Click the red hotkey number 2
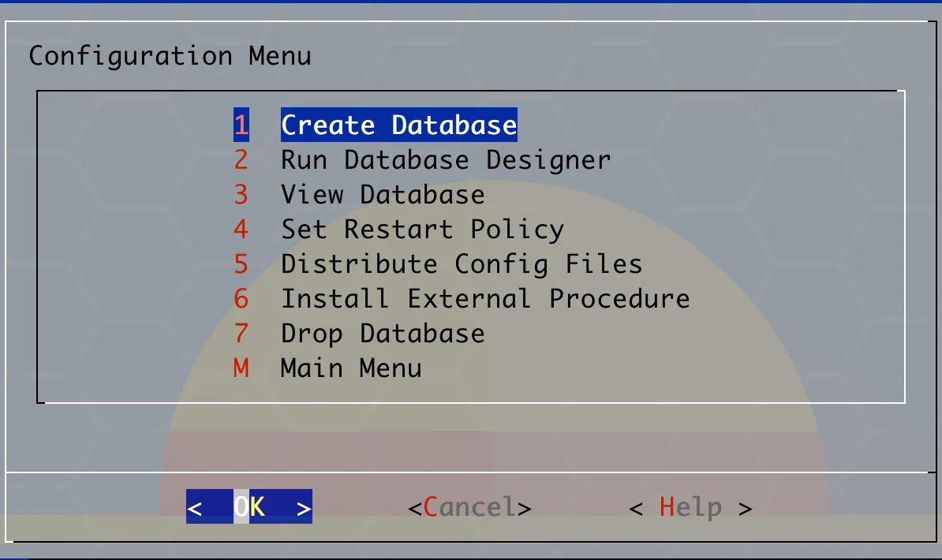The image size is (942, 560). [x=241, y=160]
